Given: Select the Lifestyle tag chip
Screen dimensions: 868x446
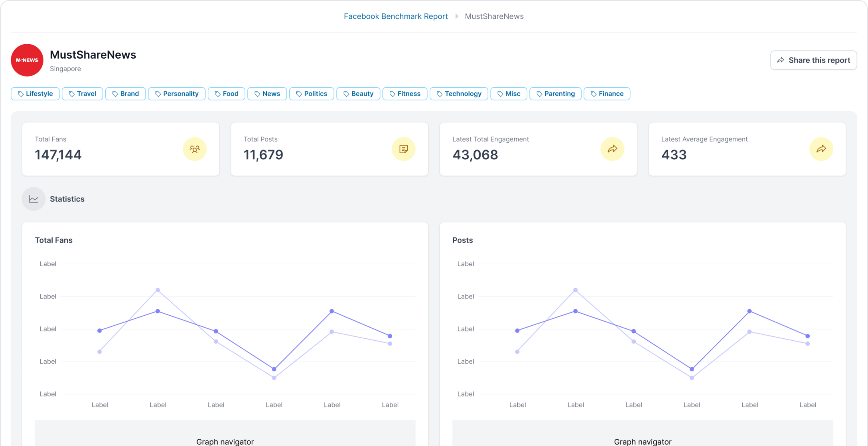Looking at the screenshot, I should [35, 94].
